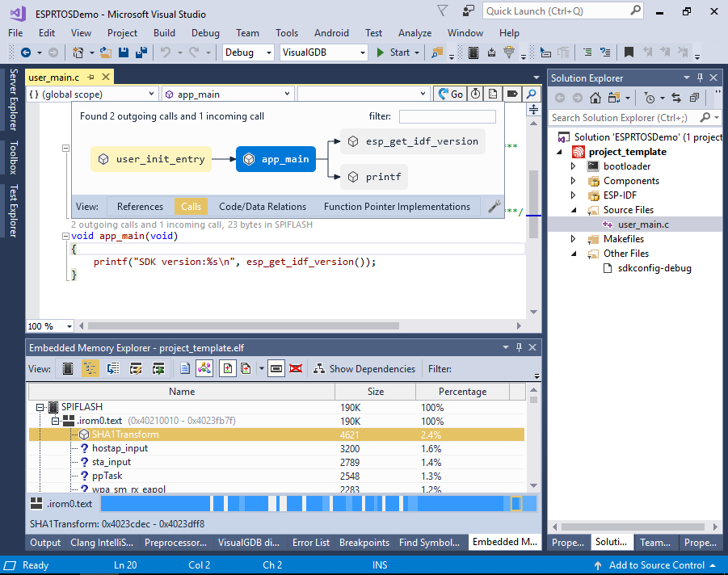Toggle the rectangle block display button in Memory Explorer

coord(276,369)
